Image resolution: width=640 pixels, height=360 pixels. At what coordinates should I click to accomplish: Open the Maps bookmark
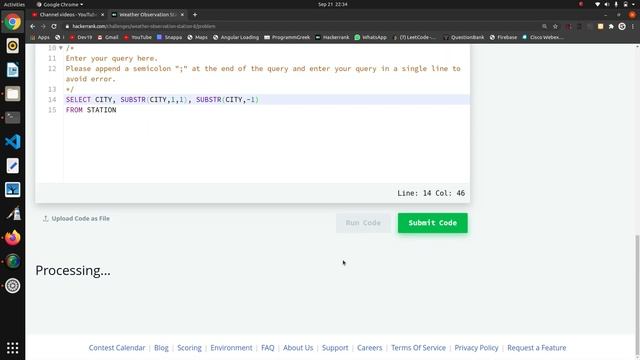(198, 37)
